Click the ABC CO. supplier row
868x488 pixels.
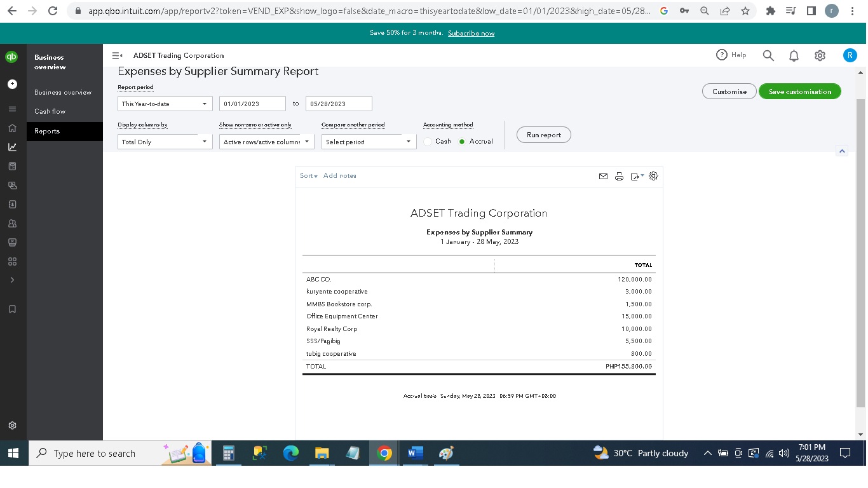pyautogui.click(x=479, y=280)
